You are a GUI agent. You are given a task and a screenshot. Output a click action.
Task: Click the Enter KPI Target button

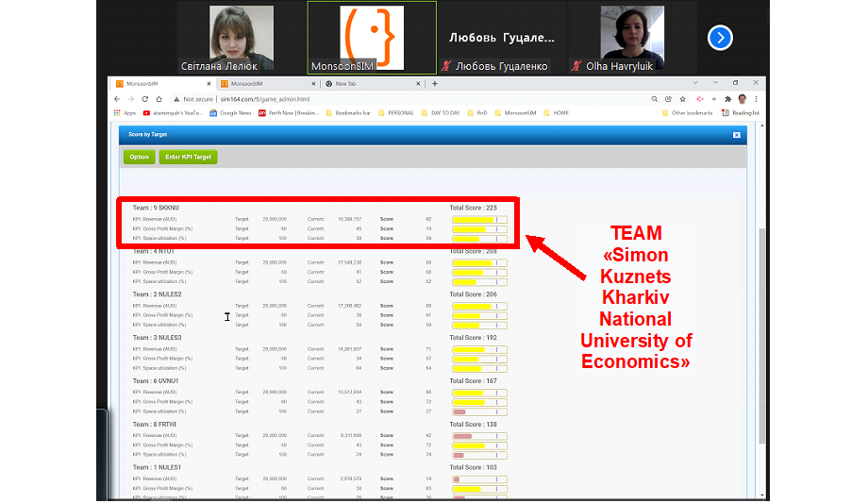tap(188, 158)
